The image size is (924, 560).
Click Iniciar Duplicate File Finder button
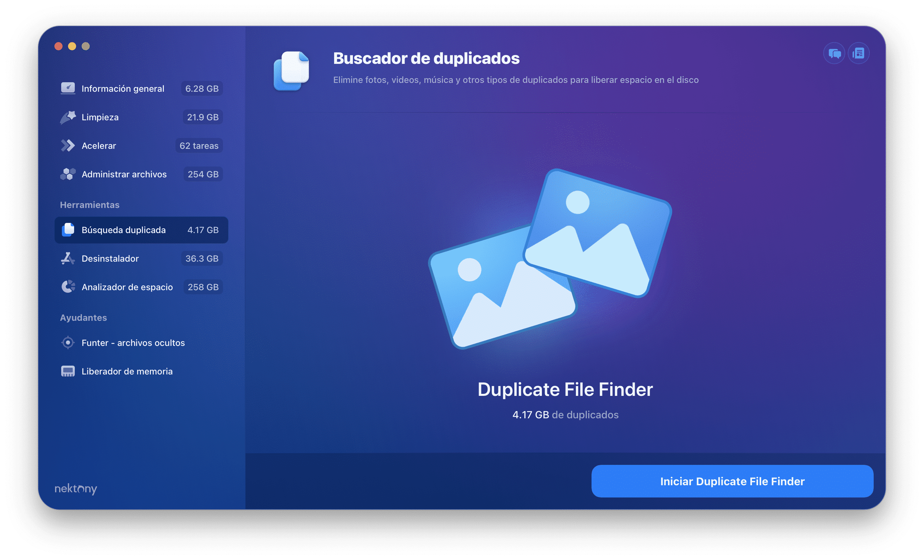[x=732, y=481]
